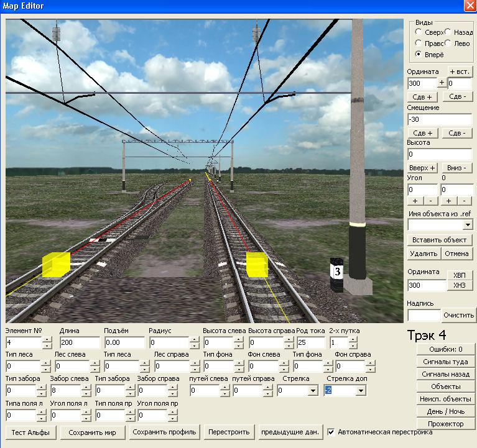Select the 'Назад' view radio button

448,32
